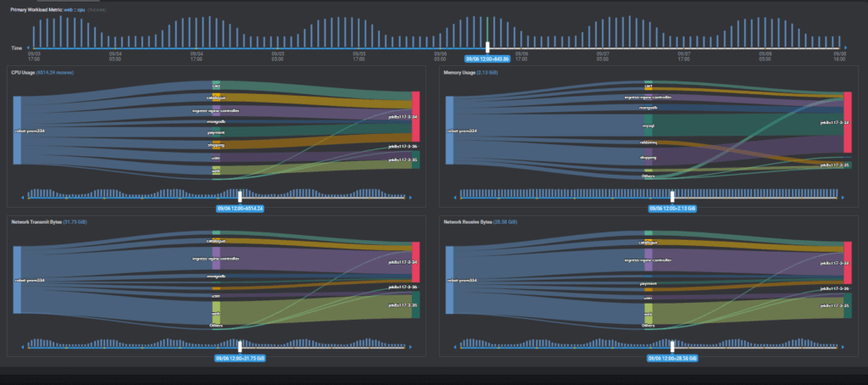Select 'Others' node in Network Receive chart
This screenshot has height=385, width=868.
point(648,325)
